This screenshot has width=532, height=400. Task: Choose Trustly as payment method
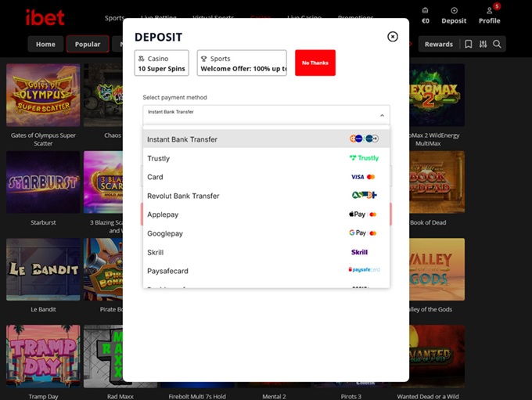pos(266,158)
